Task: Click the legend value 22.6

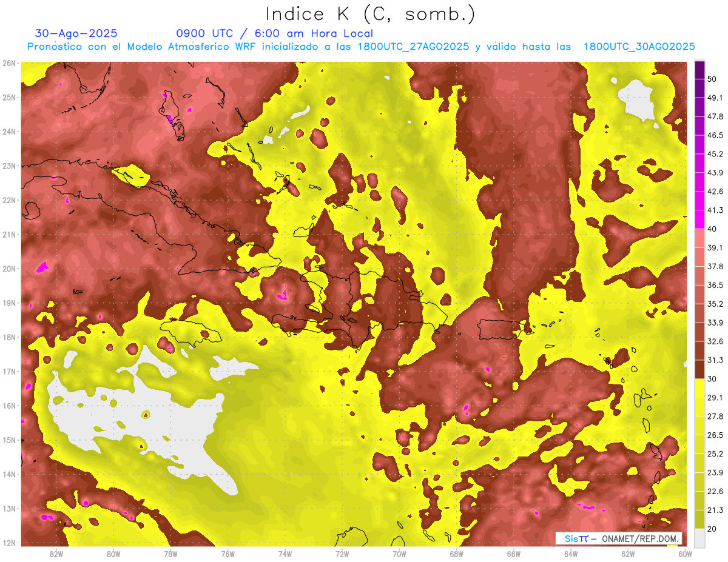Action: 715,491
